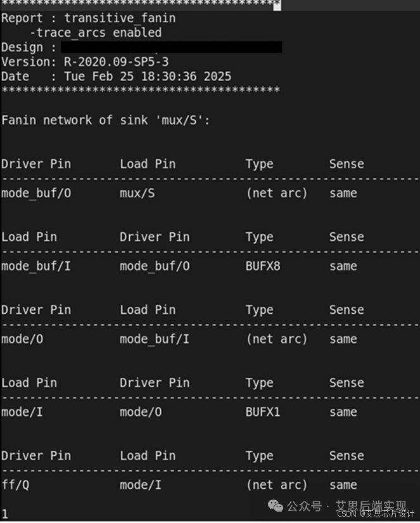Click the Sense header above the ff/Q row
Viewport: 420px width, 523px height.
coord(347,456)
